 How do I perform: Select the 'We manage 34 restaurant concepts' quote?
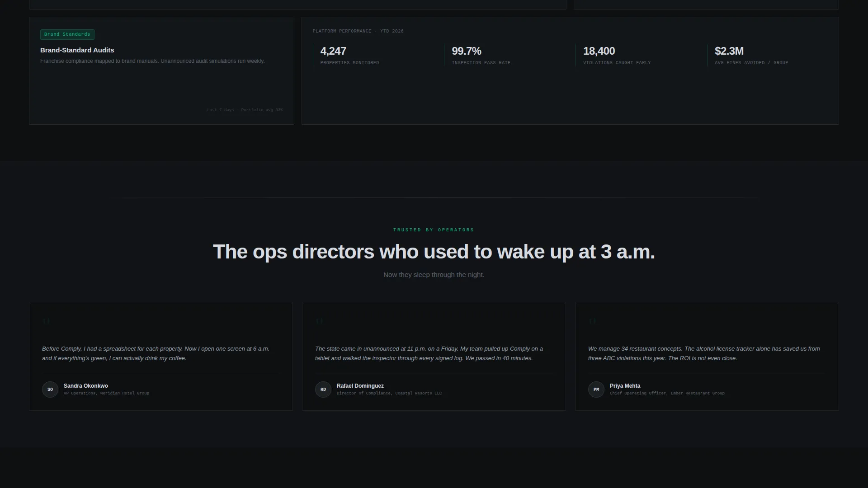pyautogui.click(x=704, y=353)
